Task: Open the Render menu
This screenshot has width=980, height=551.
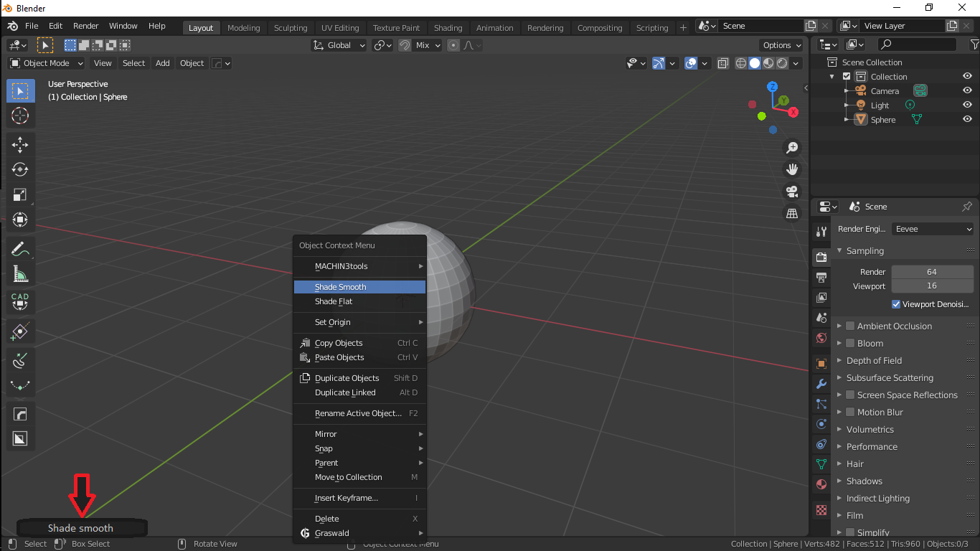Action: point(86,26)
